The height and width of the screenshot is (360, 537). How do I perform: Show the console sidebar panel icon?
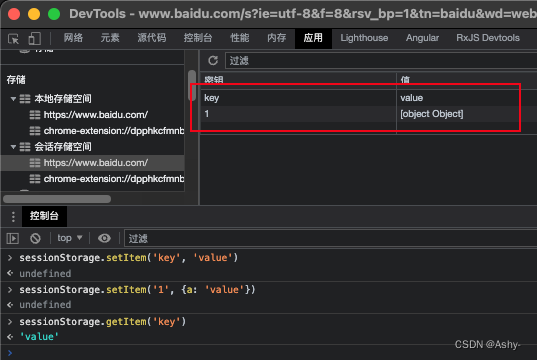(13, 238)
